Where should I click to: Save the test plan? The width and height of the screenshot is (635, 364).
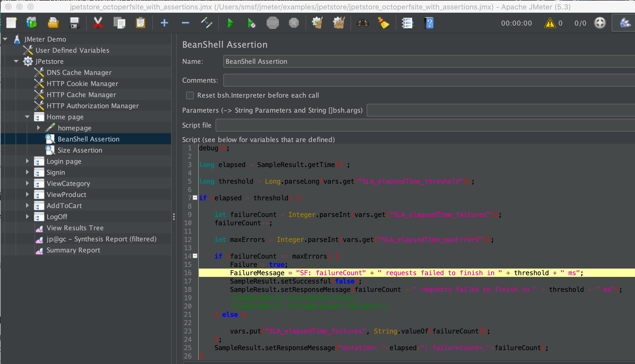point(74,23)
